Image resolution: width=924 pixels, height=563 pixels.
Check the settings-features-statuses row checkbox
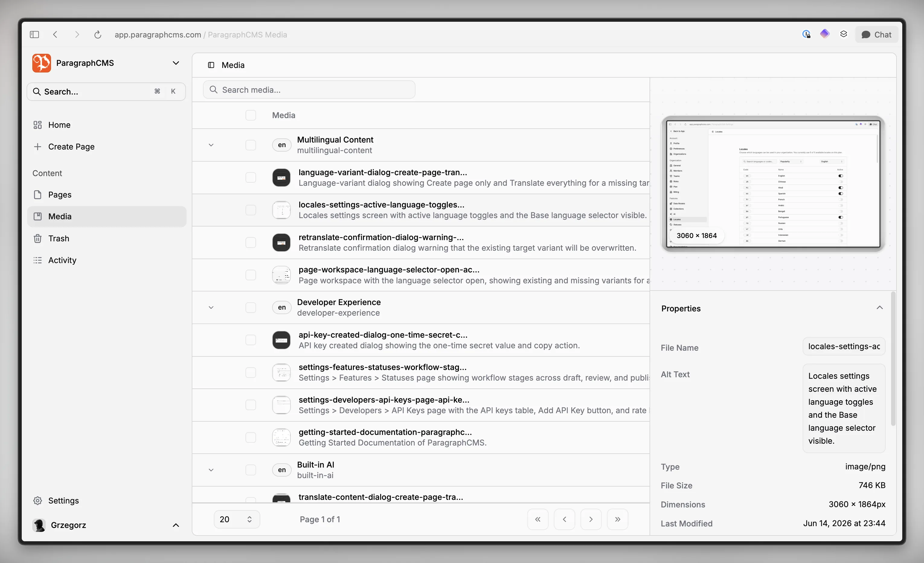[251, 372]
